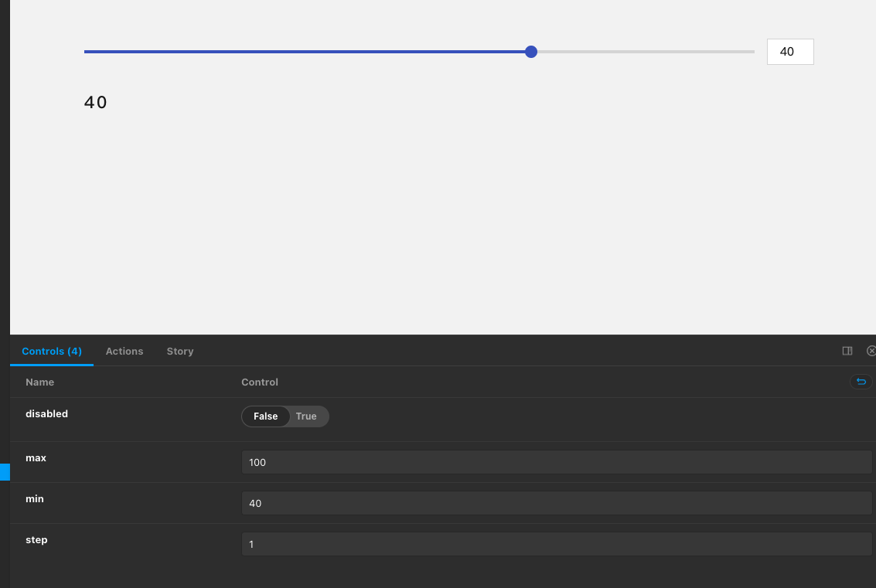Select the max value input showing 100

tap(556, 461)
